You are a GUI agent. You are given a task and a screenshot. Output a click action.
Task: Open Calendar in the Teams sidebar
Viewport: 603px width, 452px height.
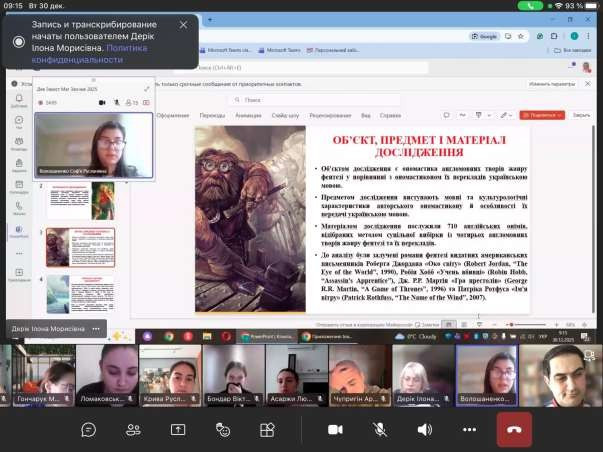(x=19, y=187)
